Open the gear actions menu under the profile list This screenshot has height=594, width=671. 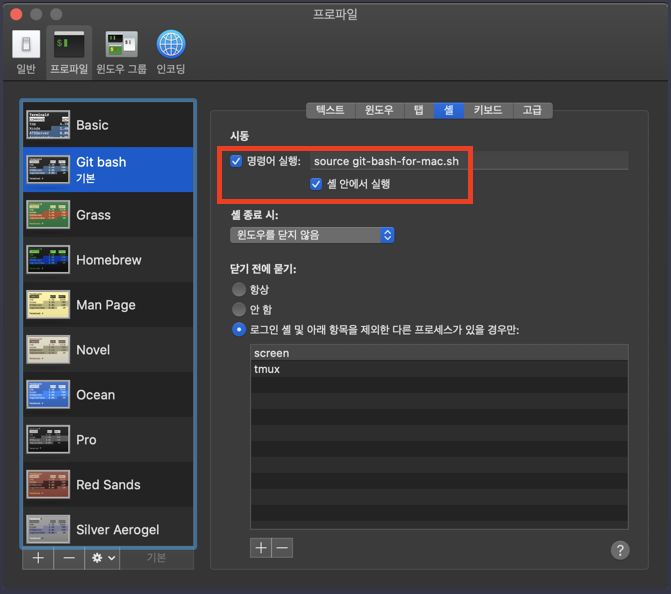(102, 558)
